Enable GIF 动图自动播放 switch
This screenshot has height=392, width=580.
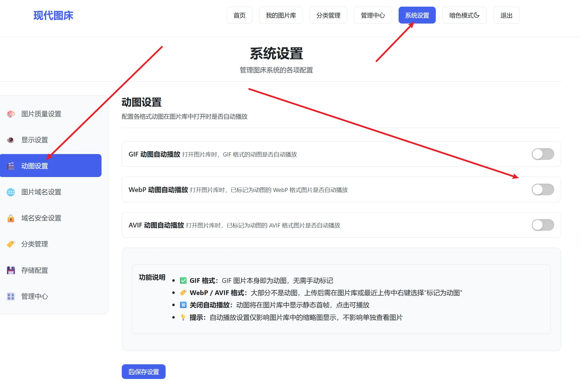point(543,154)
